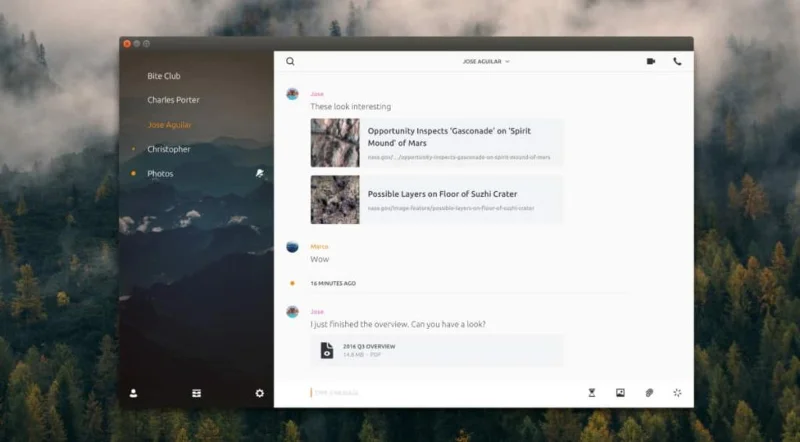Open the Bite Club conversation
This screenshot has height=442, width=800.
click(164, 76)
